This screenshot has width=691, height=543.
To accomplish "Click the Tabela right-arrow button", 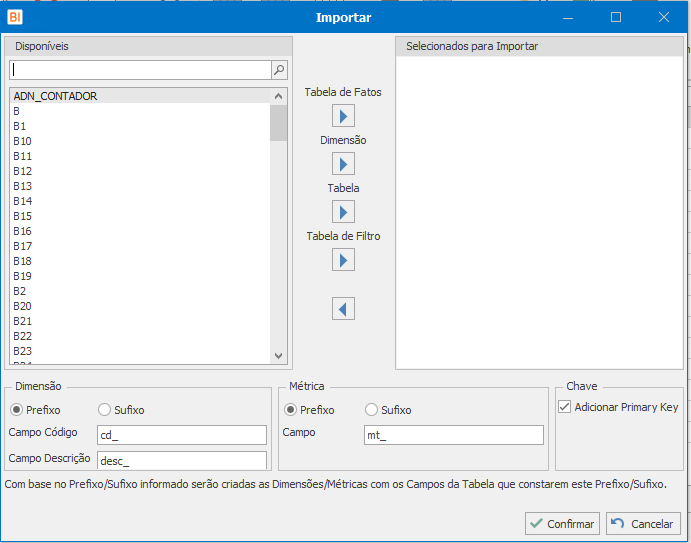I will 343,212.
